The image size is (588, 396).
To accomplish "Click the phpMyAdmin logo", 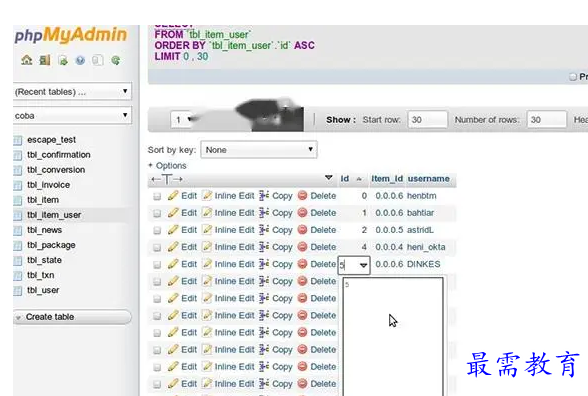I will point(71,34).
